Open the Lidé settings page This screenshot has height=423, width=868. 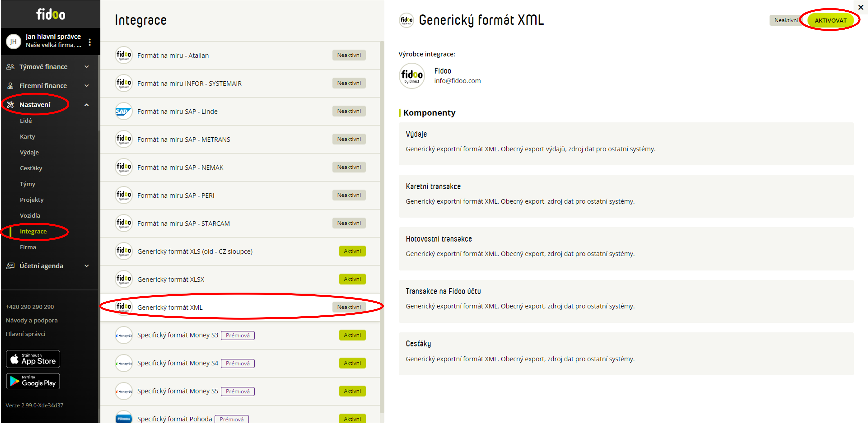(x=26, y=121)
